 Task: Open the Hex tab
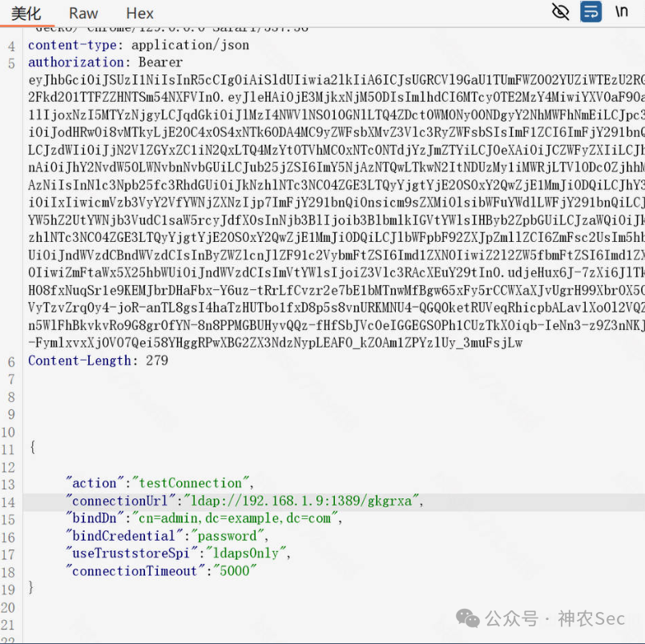(139, 14)
